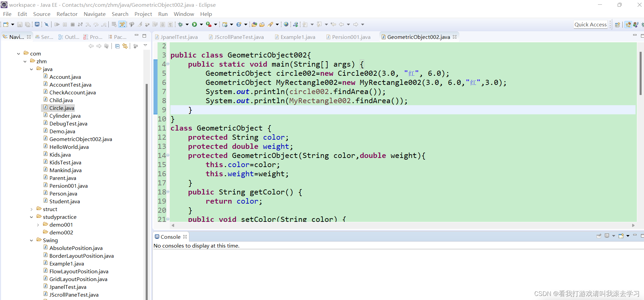Open the Navigator View Menu triangle
The image size is (644, 300).
(x=145, y=45)
